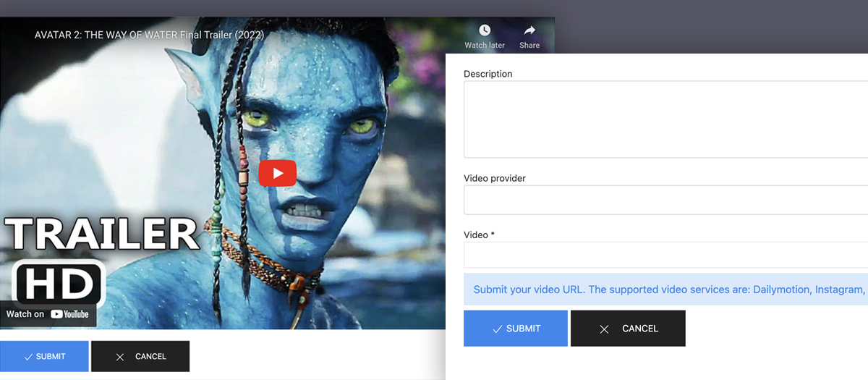Click the Watch later clock icon
The width and height of the screenshot is (868, 380).
[x=485, y=30]
